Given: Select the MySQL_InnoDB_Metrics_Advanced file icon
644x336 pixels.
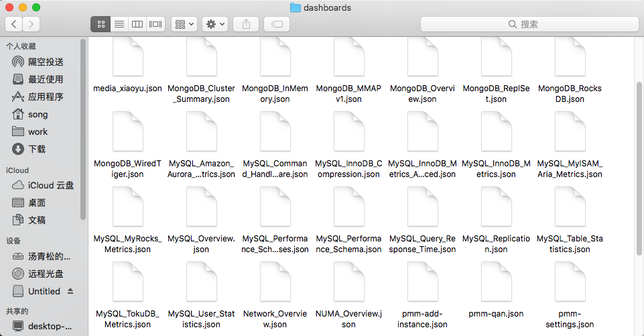Looking at the screenshot, I should pyautogui.click(x=423, y=131).
